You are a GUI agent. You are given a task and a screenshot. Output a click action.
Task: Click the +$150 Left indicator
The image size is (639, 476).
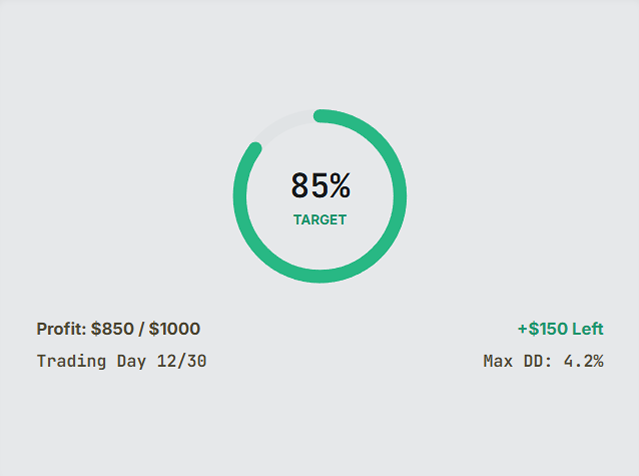[560, 329]
